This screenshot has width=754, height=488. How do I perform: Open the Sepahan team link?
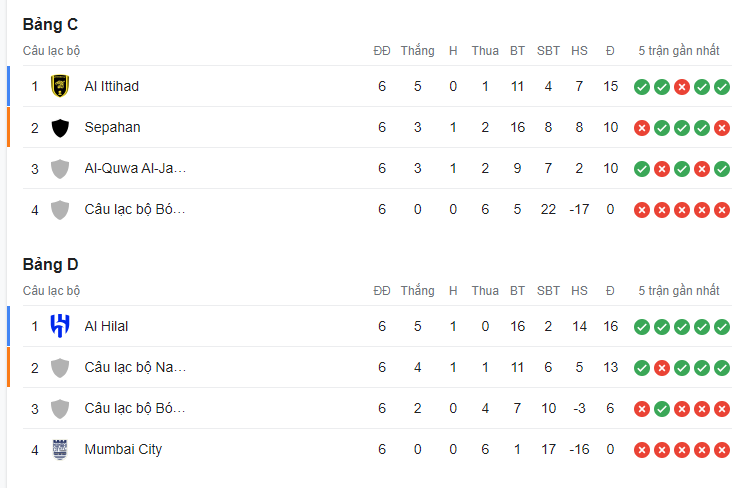point(113,127)
